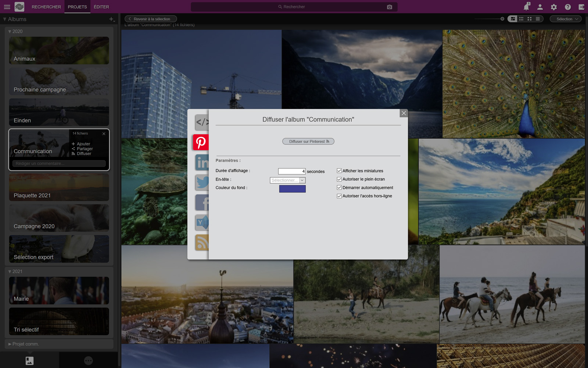Viewport: 588px width, 368px height.
Task: Change the background color swatch
Action: 292,188
